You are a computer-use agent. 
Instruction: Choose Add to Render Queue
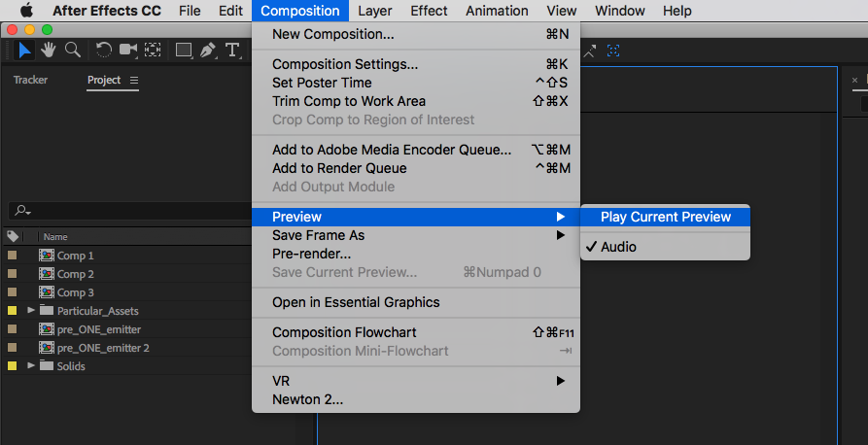416,168
